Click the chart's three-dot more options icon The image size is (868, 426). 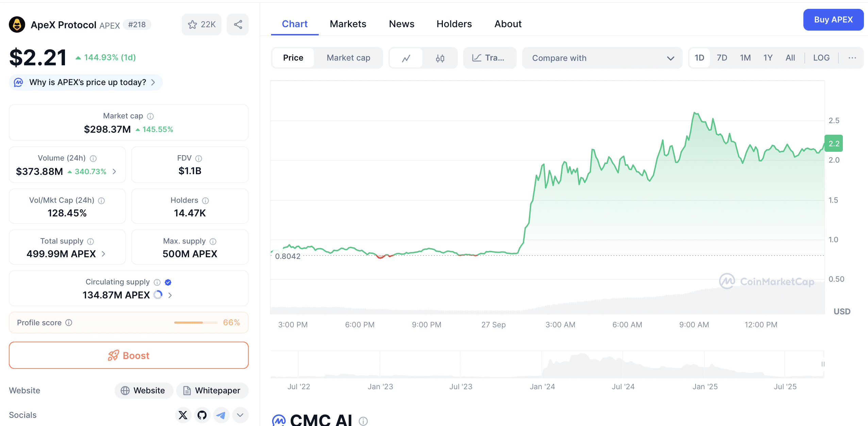click(852, 58)
